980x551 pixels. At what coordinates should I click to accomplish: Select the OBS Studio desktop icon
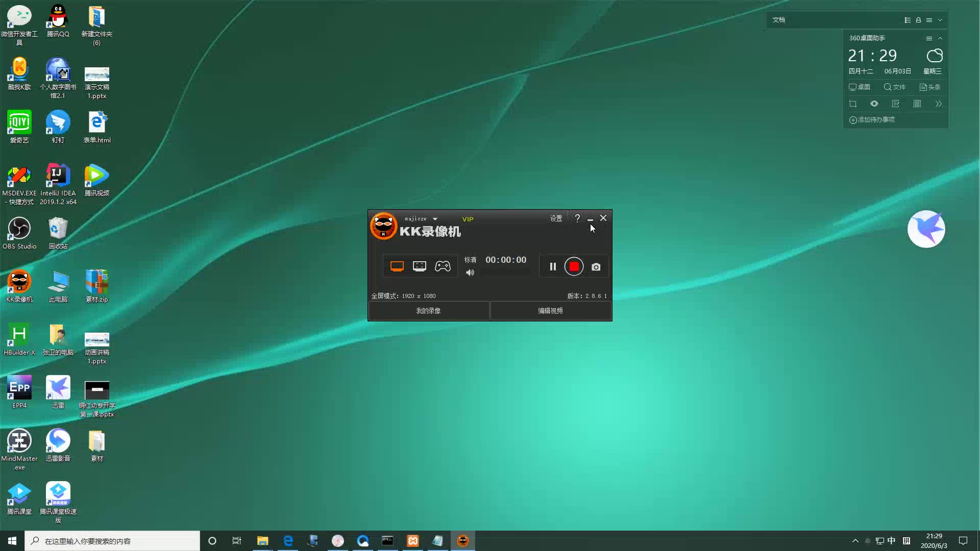click(x=19, y=233)
